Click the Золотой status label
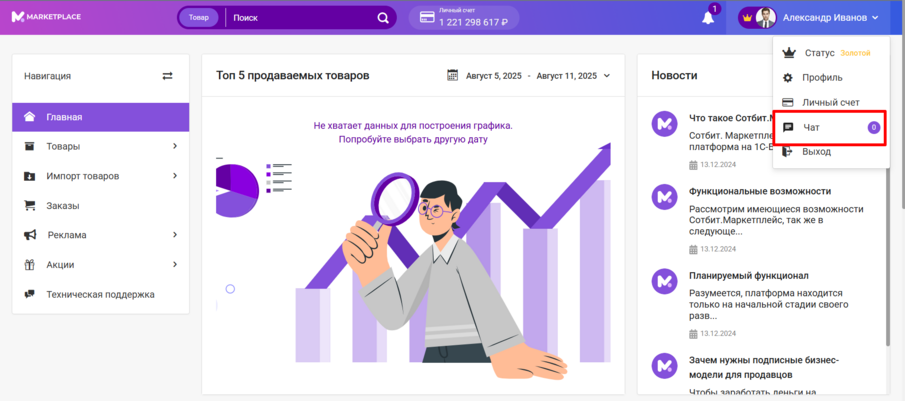This screenshot has width=905, height=401. click(855, 53)
